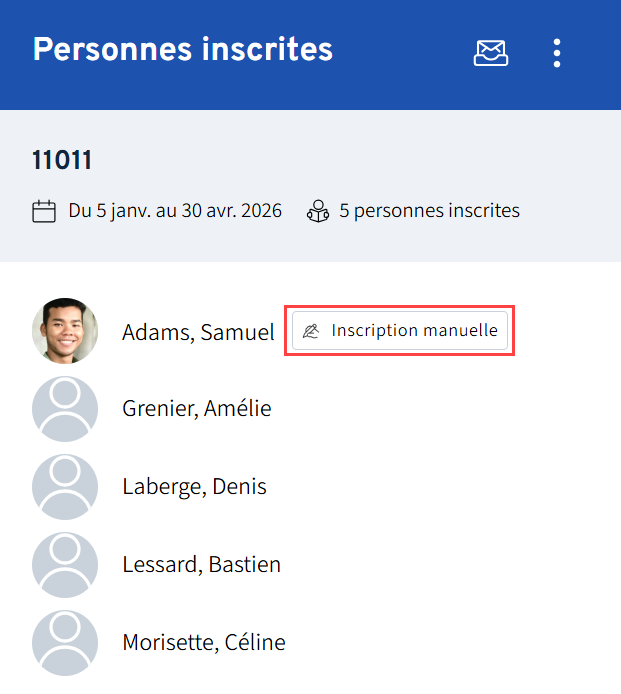Click the pencil icon in Inscription manuelle

[311, 331]
